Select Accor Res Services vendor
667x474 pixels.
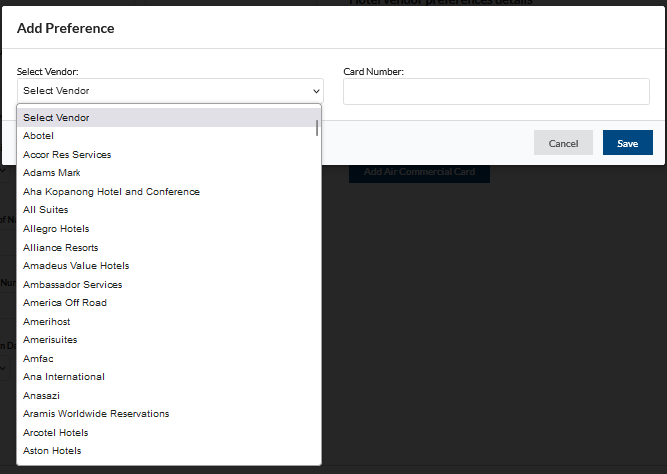(169, 154)
